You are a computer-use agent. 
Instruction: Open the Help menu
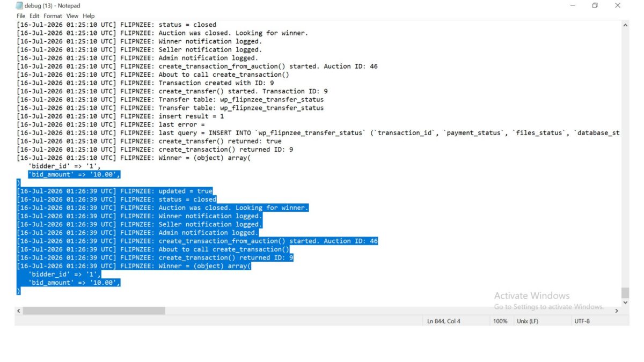click(89, 16)
